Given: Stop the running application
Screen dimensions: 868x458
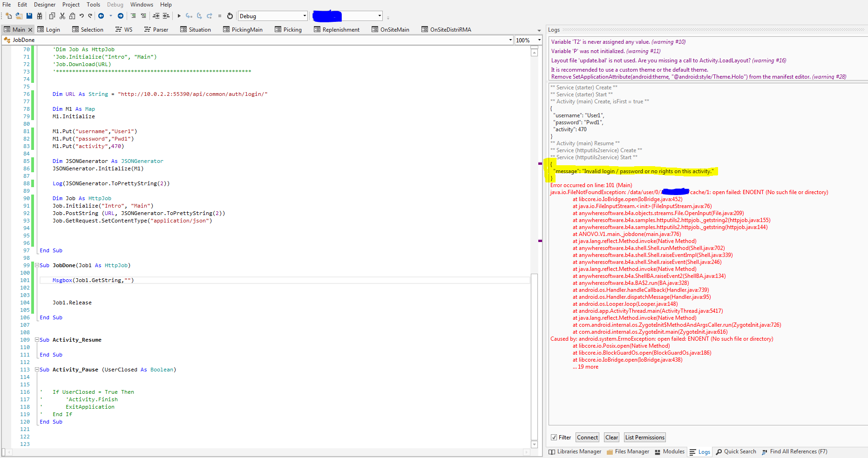Looking at the screenshot, I should click(x=219, y=15).
